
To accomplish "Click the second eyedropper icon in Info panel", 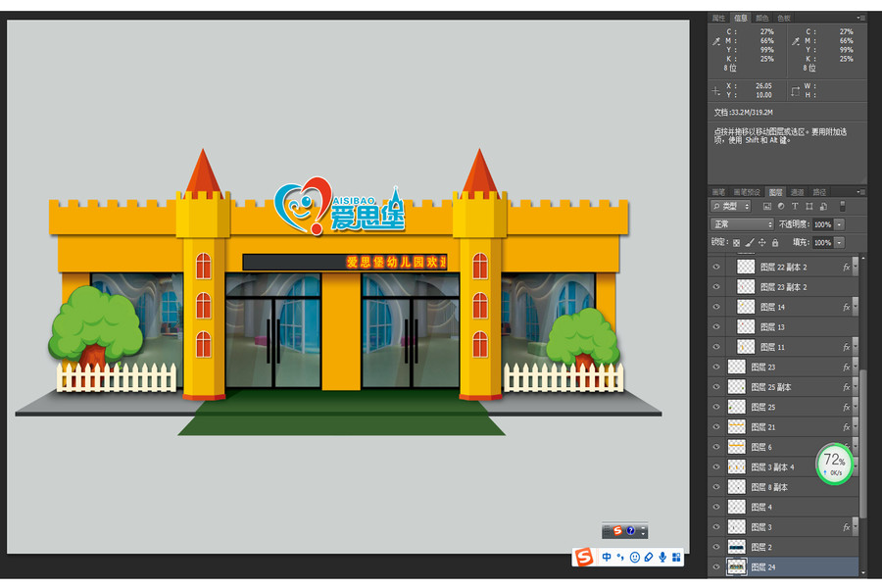I will [796, 41].
